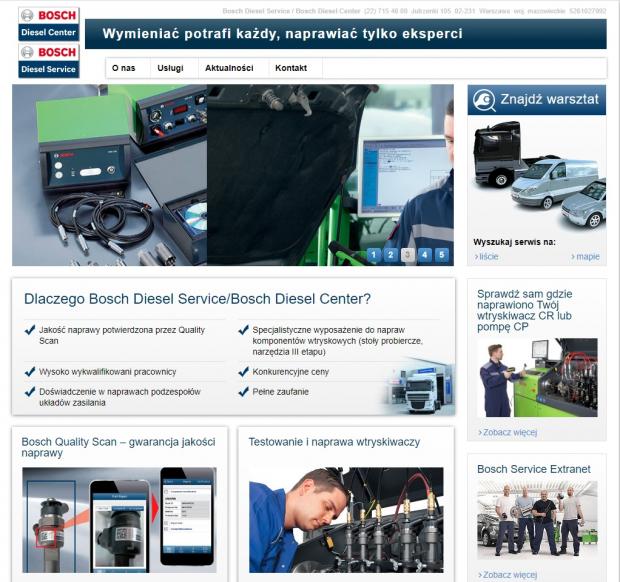620x582 pixels.
Task: Click 'Pełne zaufanie' text
Action: [x=280, y=392]
